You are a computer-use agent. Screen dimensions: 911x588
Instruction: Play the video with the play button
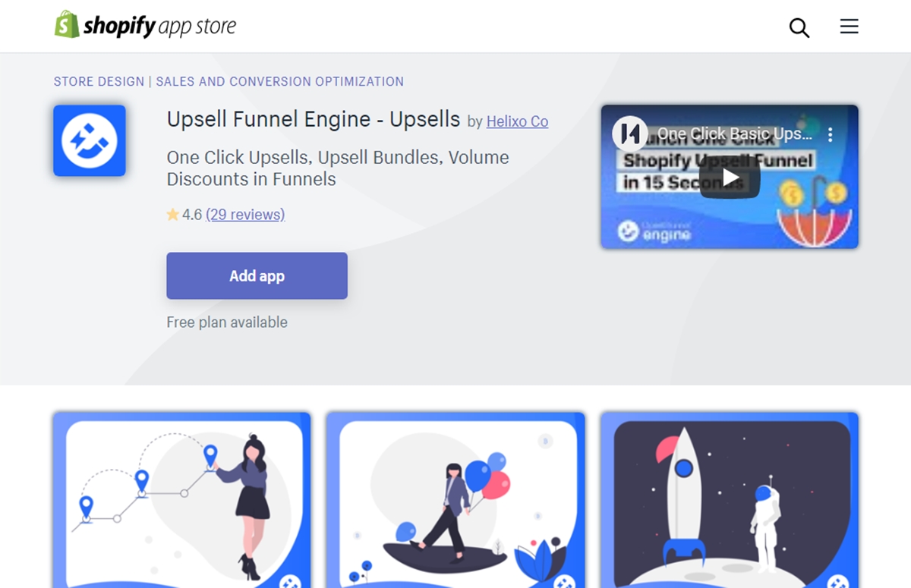(x=730, y=178)
